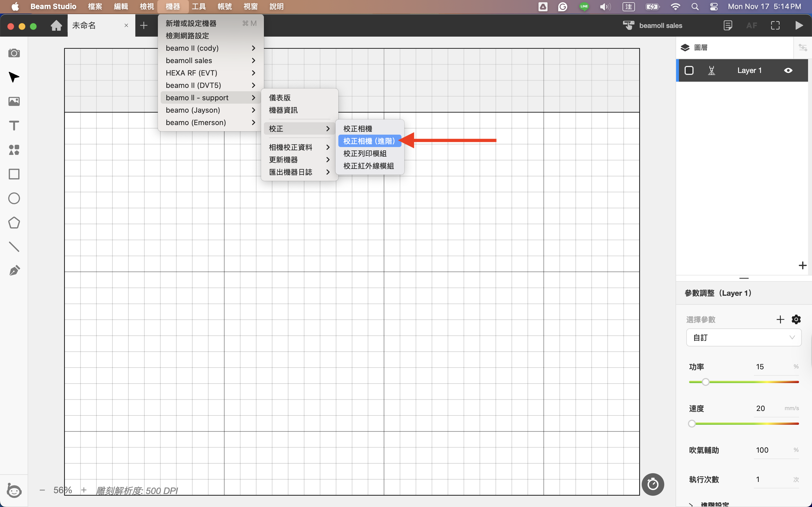Viewport: 812px width, 507px height.
Task: Expand the 相機校正資料 submenu
Action: 299,147
